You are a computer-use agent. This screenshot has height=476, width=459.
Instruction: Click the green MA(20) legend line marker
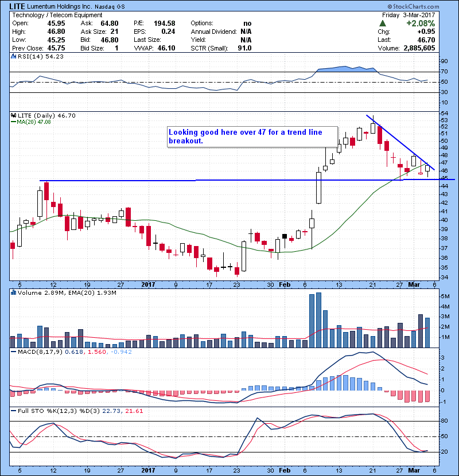(x=13, y=122)
